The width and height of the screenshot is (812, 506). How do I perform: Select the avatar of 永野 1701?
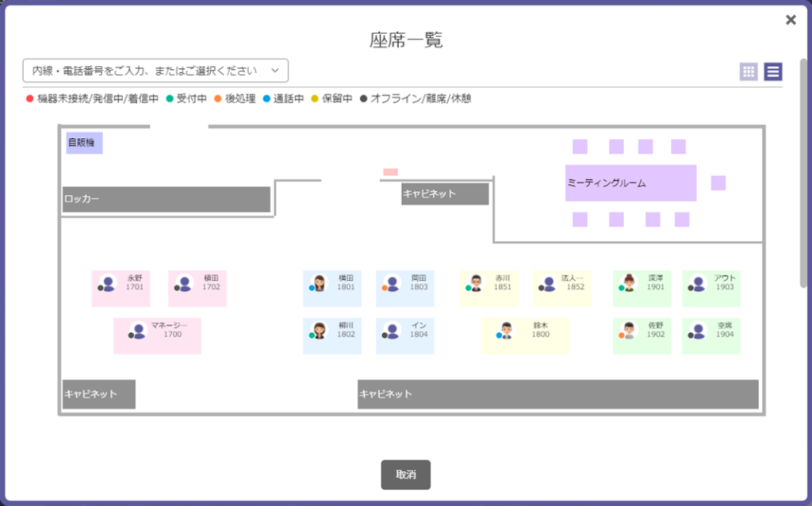108,283
